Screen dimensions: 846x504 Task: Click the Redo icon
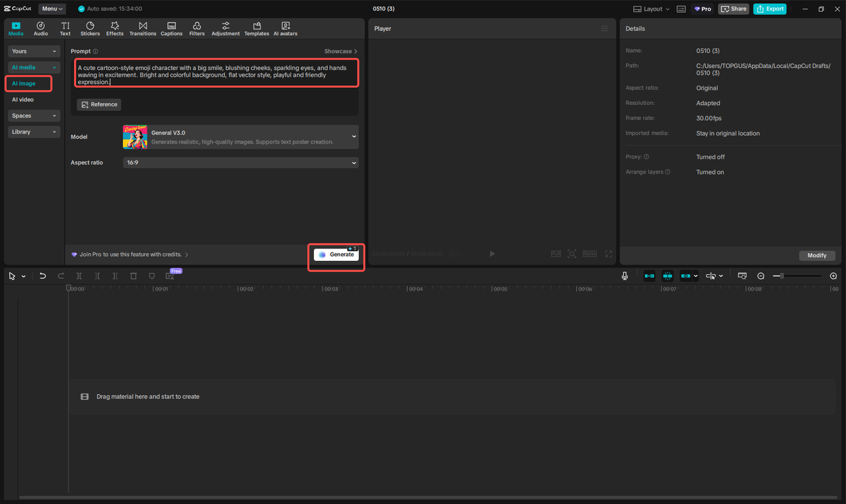click(x=61, y=276)
